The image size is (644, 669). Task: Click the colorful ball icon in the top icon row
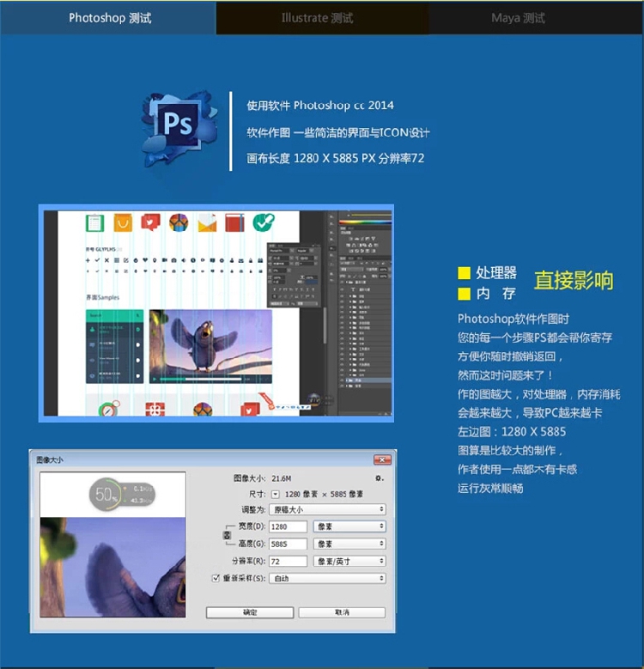click(x=179, y=222)
